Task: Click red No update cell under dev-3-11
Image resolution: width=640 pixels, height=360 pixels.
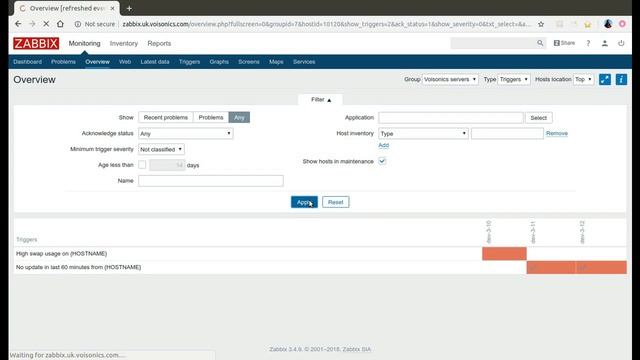Action: tap(551, 267)
